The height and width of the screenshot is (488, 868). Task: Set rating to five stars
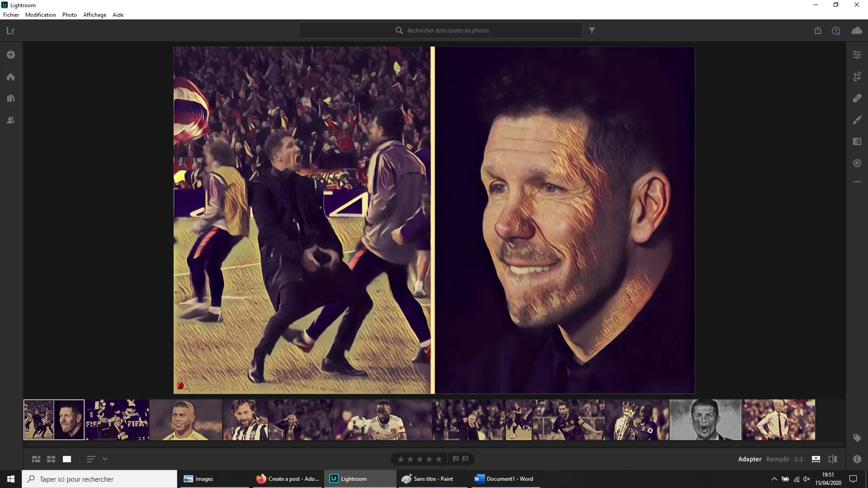[x=439, y=459]
